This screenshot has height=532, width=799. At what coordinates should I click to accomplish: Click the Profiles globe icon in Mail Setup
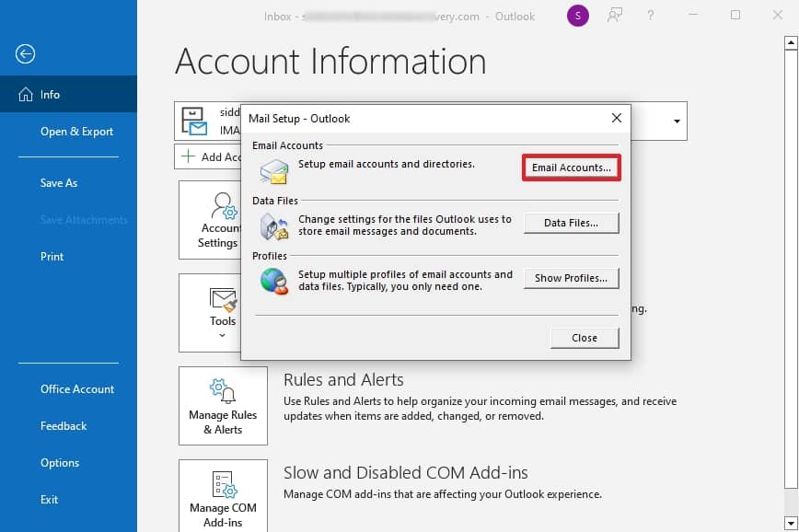coord(274,282)
